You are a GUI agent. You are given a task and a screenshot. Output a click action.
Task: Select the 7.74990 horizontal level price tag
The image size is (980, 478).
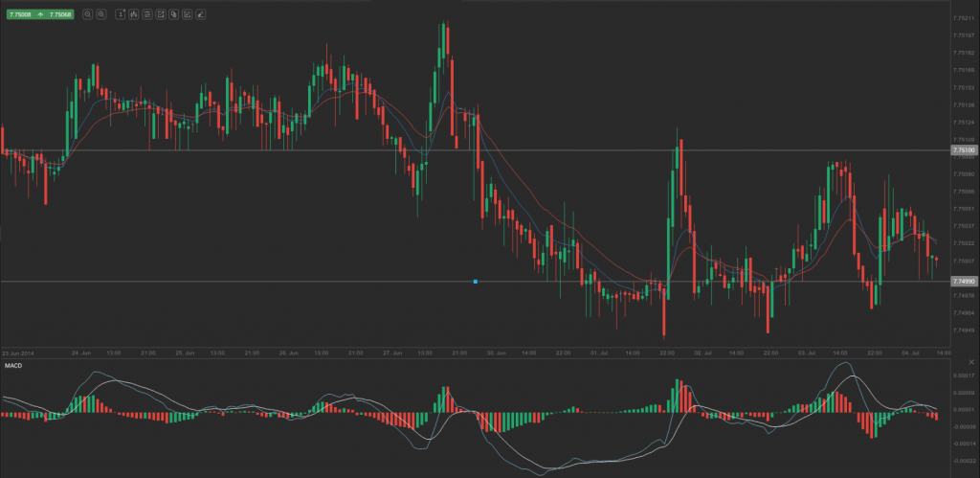click(963, 281)
